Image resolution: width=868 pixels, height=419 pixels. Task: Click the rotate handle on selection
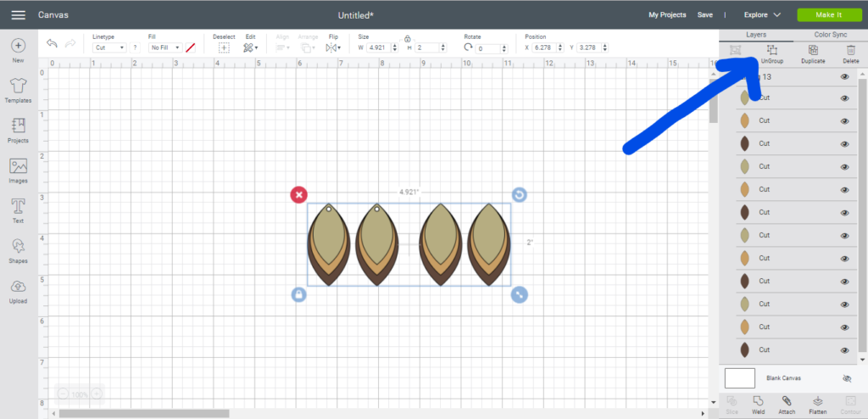(x=520, y=194)
